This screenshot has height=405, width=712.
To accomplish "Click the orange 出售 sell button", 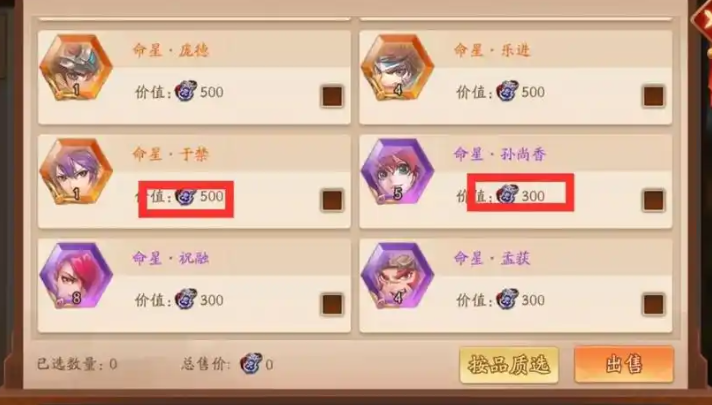I will coord(624,364).
